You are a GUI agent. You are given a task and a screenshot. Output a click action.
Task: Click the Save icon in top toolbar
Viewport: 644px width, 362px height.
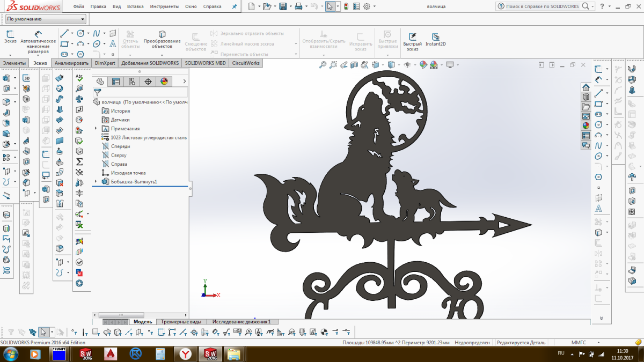[x=282, y=6]
